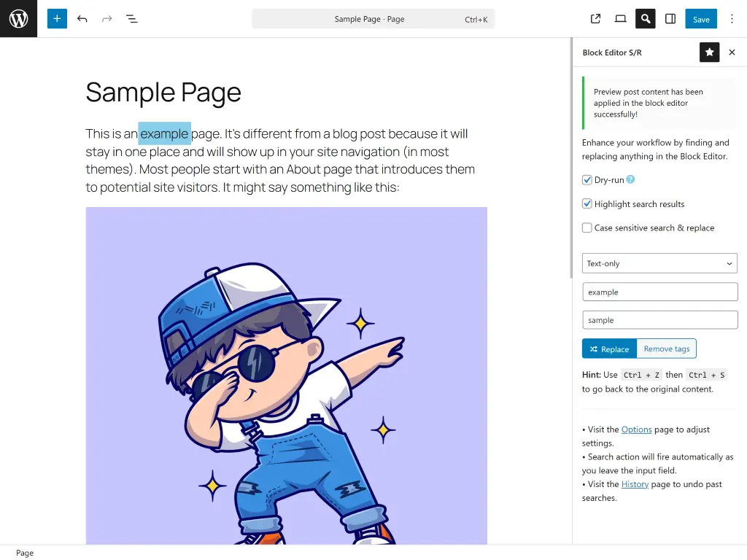
Task: Undo the last change
Action: 82,18
